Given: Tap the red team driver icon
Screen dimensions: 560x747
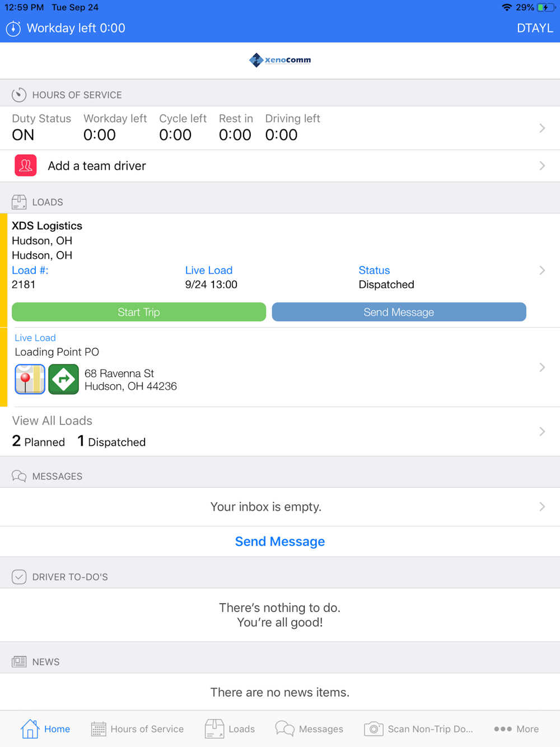Looking at the screenshot, I should (x=26, y=166).
